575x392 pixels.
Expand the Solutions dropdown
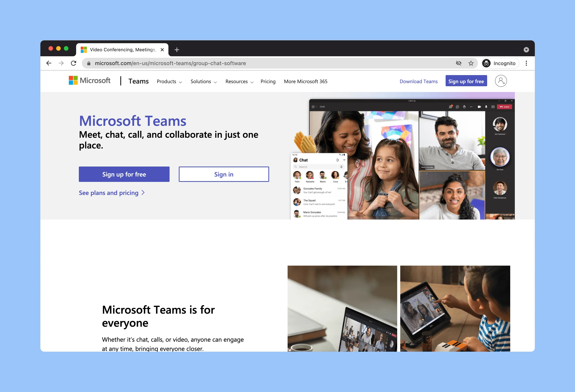click(x=204, y=82)
